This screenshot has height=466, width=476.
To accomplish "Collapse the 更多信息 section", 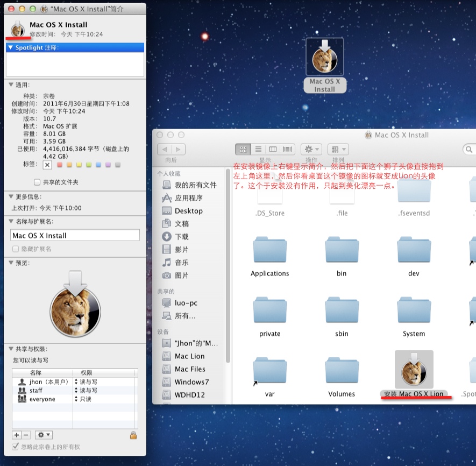I will coord(11,196).
